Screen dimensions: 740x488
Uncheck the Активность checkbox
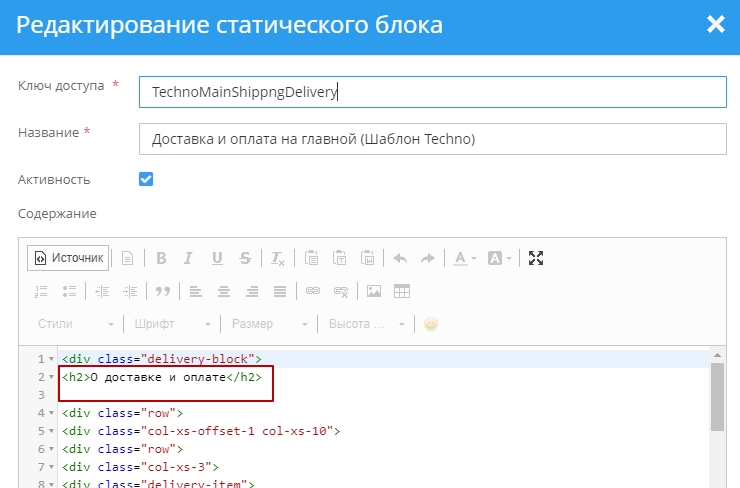pyautogui.click(x=146, y=179)
